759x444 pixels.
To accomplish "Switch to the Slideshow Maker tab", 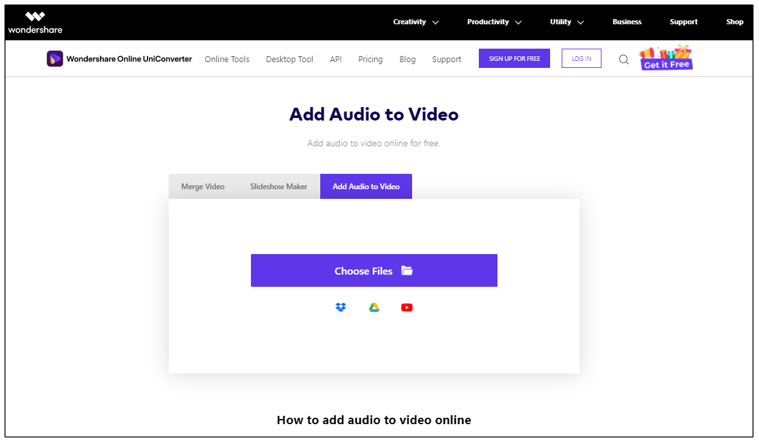I will click(278, 186).
